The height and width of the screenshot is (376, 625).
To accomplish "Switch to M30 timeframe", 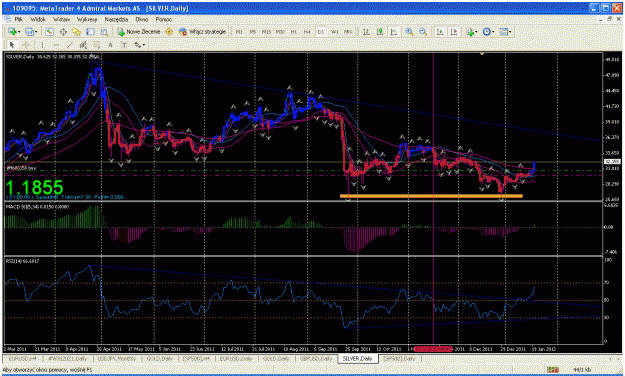I will tap(280, 31).
